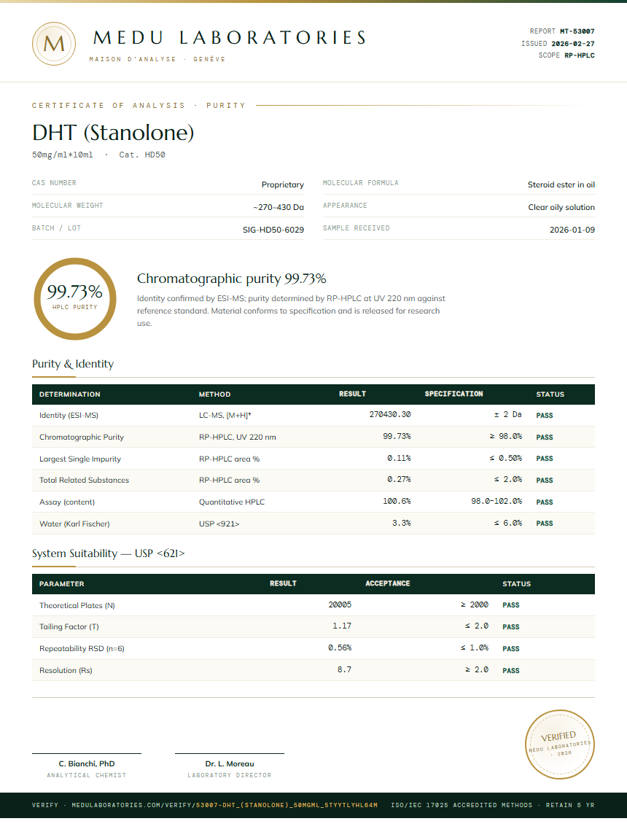Select the issued date 2026-02-27
Viewport: 627px width, 840px height.
click(x=573, y=44)
